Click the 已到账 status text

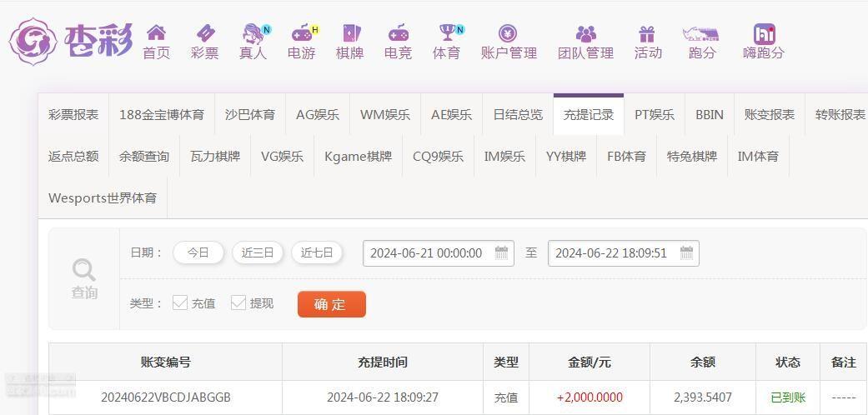coord(788,397)
